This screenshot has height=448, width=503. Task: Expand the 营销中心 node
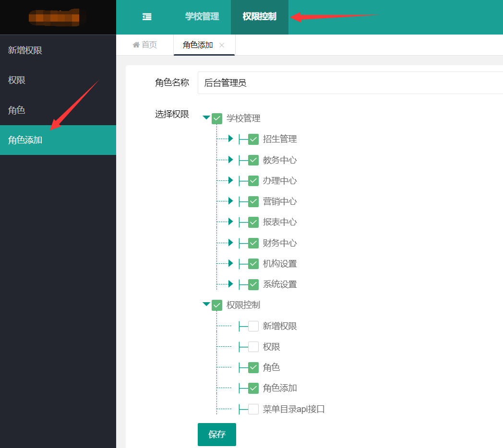230,201
